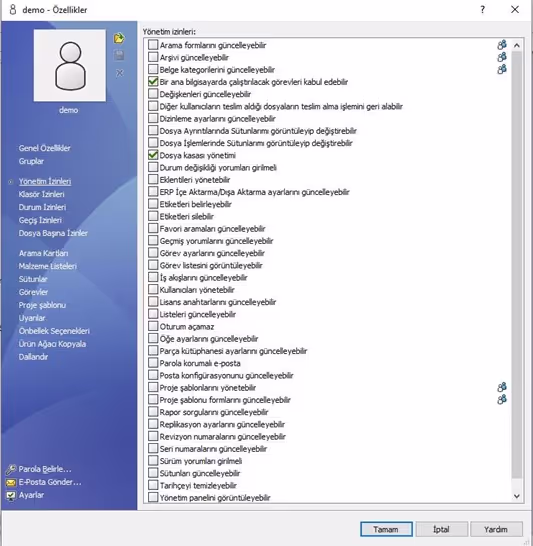Select Yönetim İzinleri in sidebar
The image size is (533, 546).
pos(45,181)
